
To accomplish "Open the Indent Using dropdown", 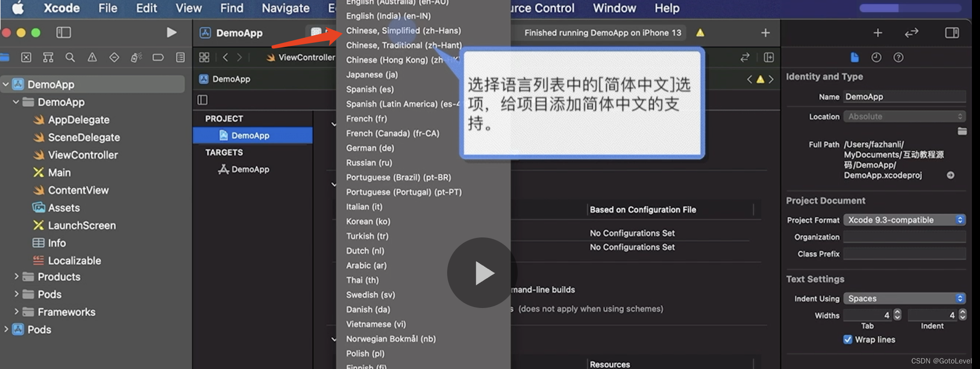I will click(x=904, y=298).
